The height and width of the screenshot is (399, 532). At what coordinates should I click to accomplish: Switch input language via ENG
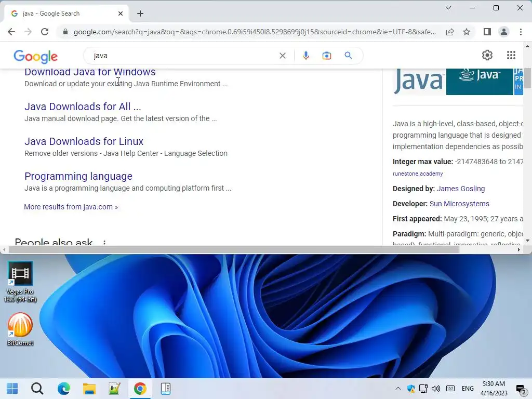pyautogui.click(x=468, y=389)
